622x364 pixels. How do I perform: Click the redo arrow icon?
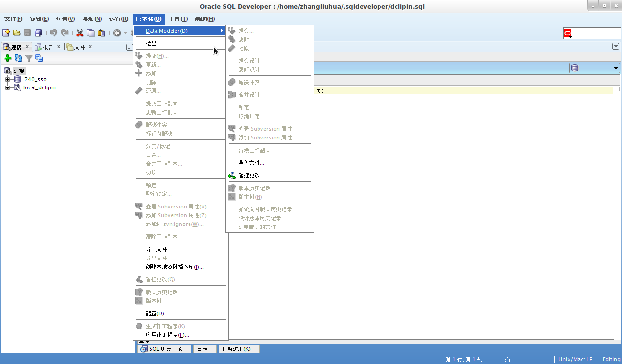click(x=64, y=33)
